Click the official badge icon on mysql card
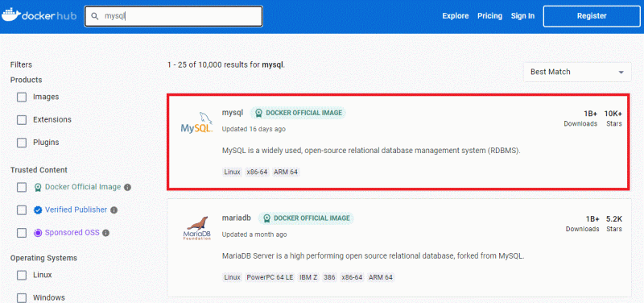Image resolution: width=644 pixels, height=303 pixels. coord(258,113)
